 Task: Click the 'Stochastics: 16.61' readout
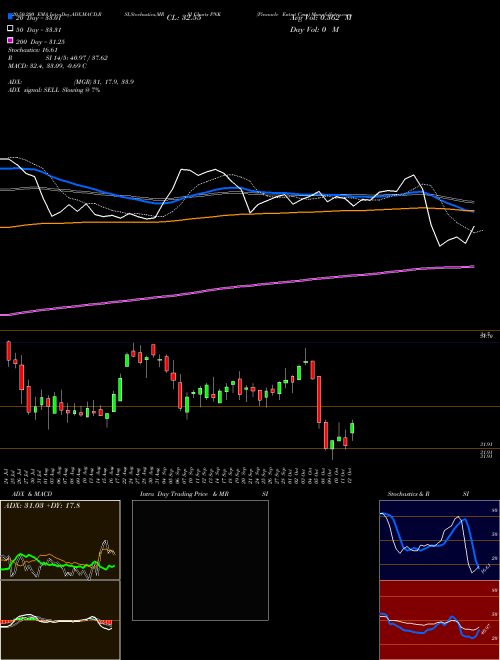(33, 50)
